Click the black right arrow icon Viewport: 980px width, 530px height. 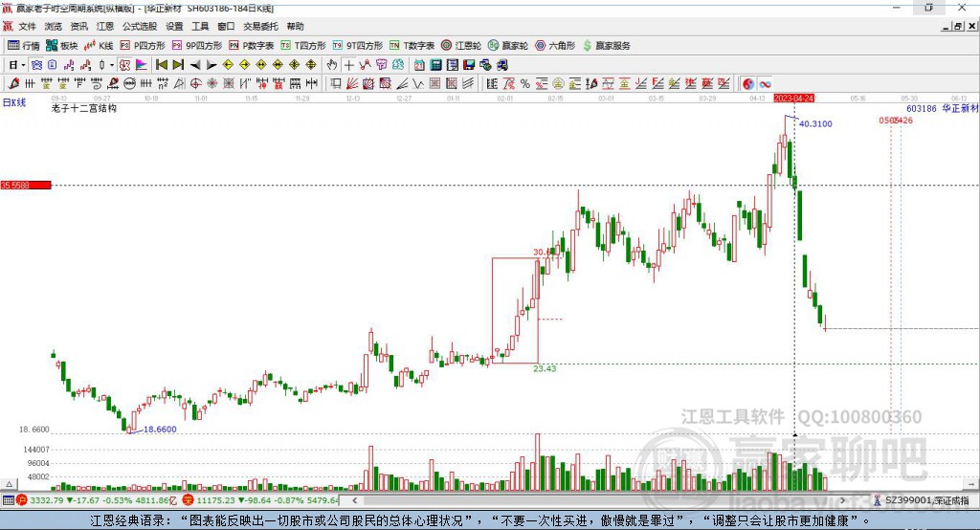(x=212, y=65)
